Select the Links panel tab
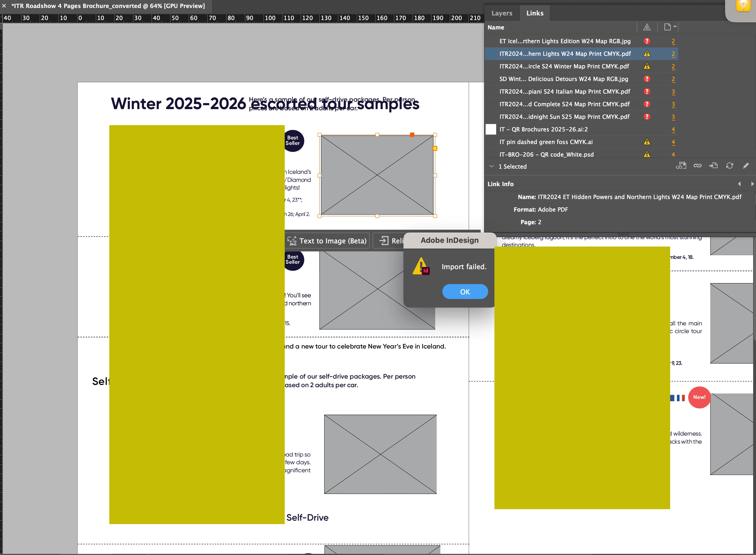The height and width of the screenshot is (555, 756). [535, 13]
